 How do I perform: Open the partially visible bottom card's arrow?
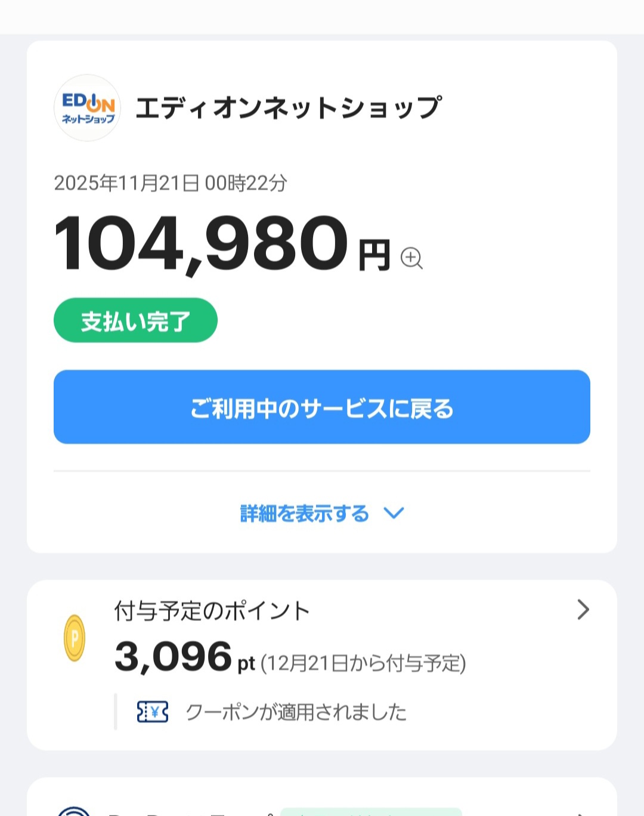581,814
